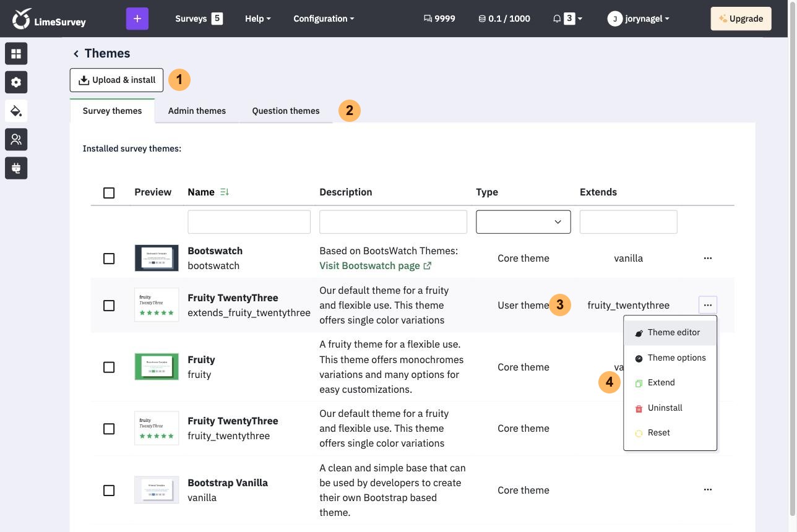Open the jorynagel user dropdown

tap(639, 19)
